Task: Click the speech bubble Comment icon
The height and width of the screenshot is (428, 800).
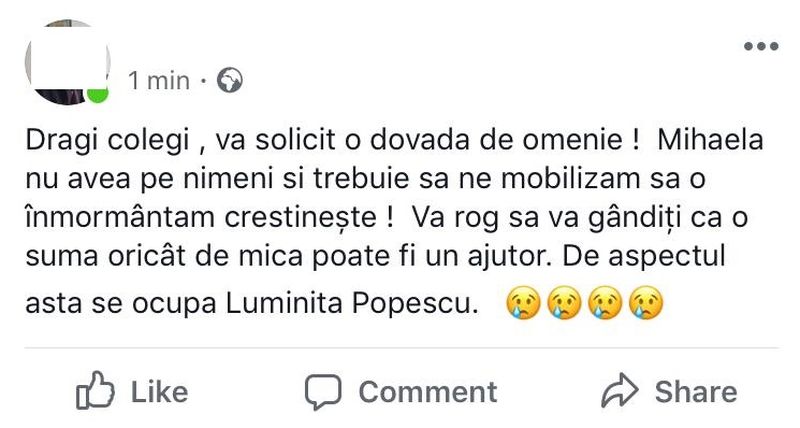Action: click(324, 391)
